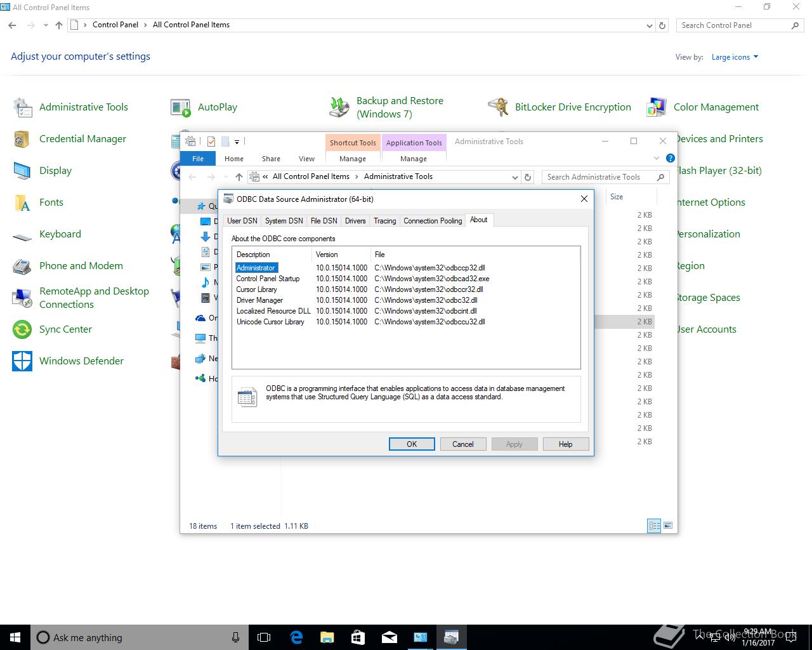812x650 pixels.
Task: Click the Windows Start button
Action: coord(15,637)
